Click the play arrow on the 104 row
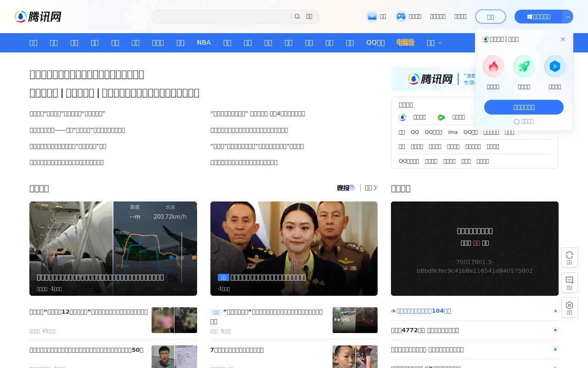 (555, 311)
